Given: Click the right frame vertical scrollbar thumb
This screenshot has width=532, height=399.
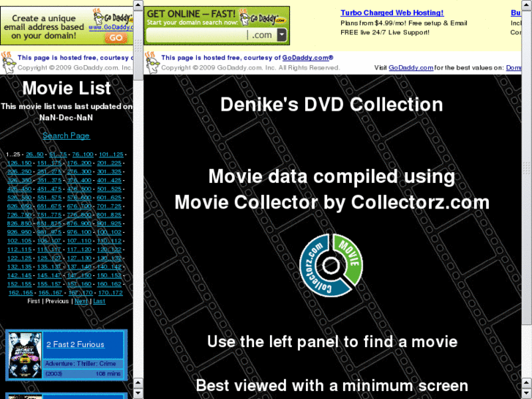Looking at the screenshot, I should [527, 167].
